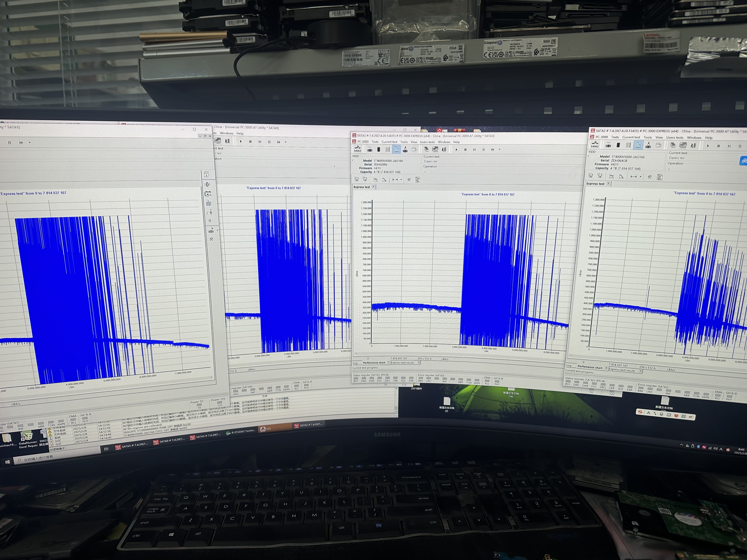Toggle highlighted bar chart icon in SATA3 toolbar

pyautogui.click(x=396, y=149)
